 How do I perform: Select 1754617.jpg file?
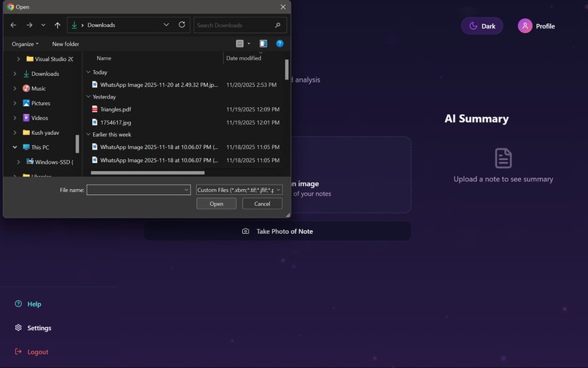(115, 123)
